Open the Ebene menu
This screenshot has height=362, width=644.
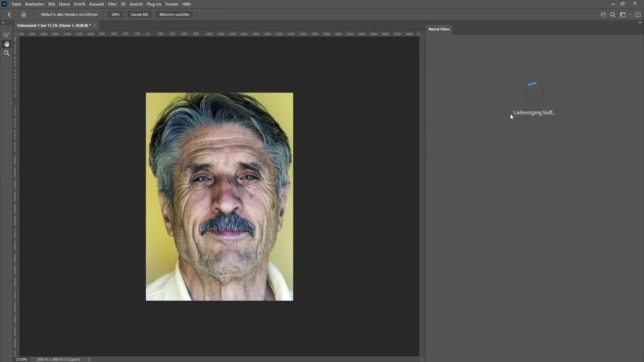(64, 4)
